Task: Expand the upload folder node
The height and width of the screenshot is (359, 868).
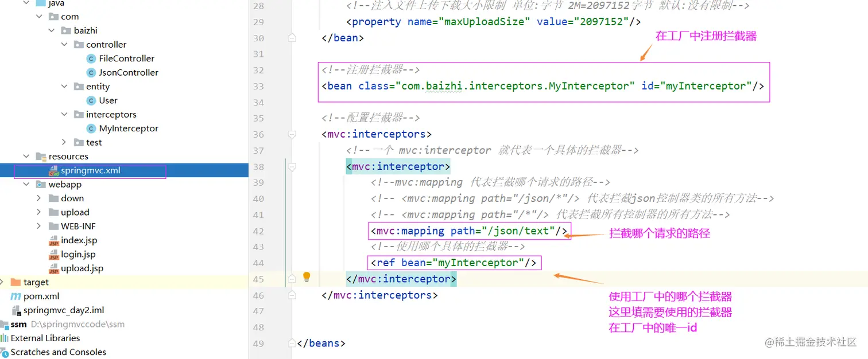Action: click(39, 212)
